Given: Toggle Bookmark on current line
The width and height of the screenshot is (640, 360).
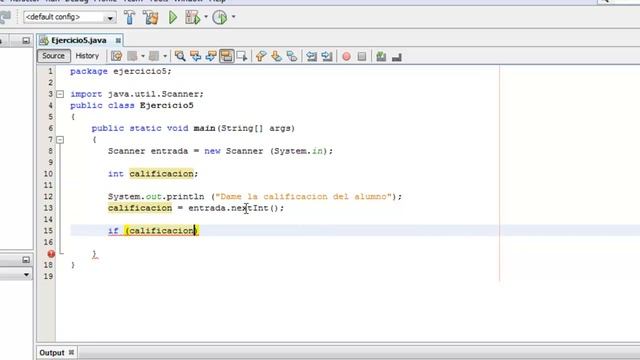Looking at the screenshot, I should [292, 56].
